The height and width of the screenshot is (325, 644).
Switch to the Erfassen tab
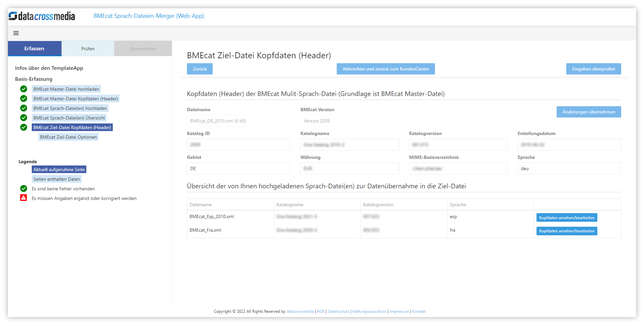point(34,48)
